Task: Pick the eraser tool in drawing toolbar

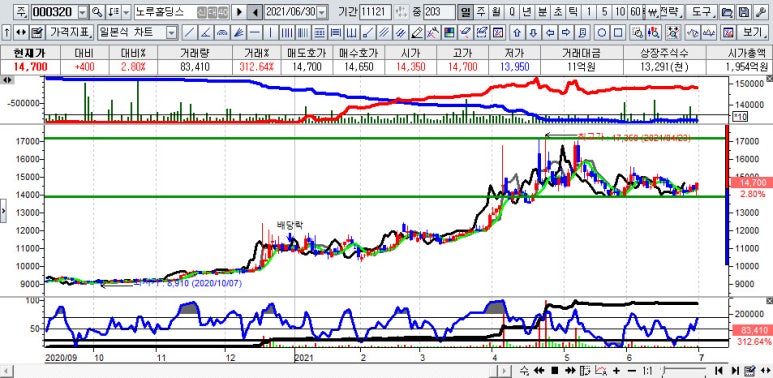Action: point(465,33)
